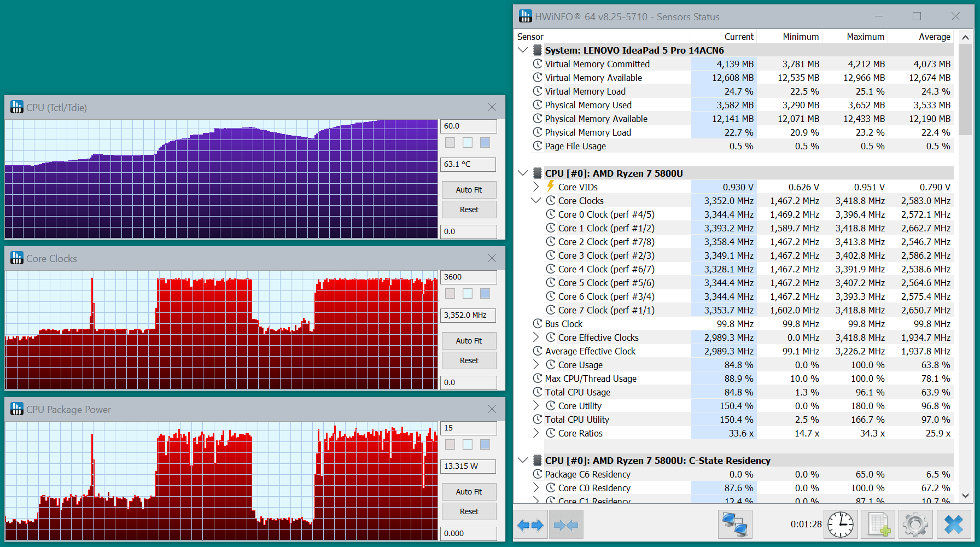Click the collapse-columns inward arrows button

tap(566, 525)
